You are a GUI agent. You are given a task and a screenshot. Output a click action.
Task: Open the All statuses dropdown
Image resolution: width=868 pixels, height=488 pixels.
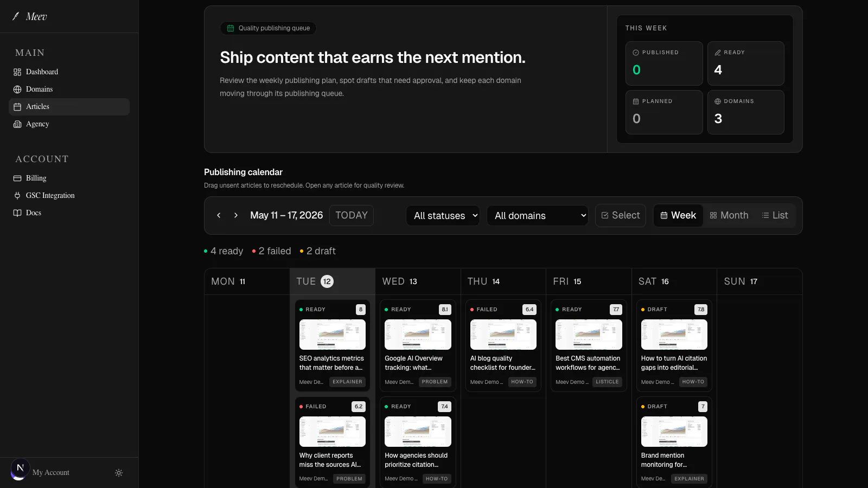443,215
